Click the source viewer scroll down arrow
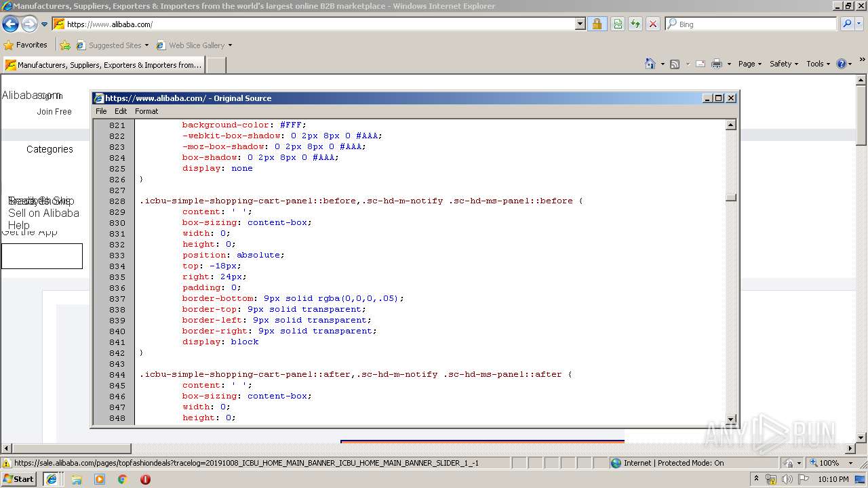This screenshot has height=488, width=868. click(731, 419)
